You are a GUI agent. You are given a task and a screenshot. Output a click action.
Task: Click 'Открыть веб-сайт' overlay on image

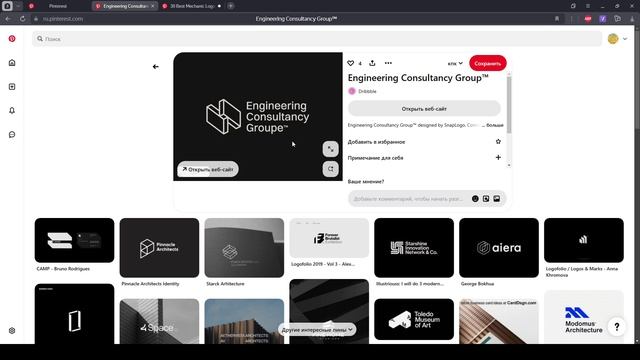(208, 169)
